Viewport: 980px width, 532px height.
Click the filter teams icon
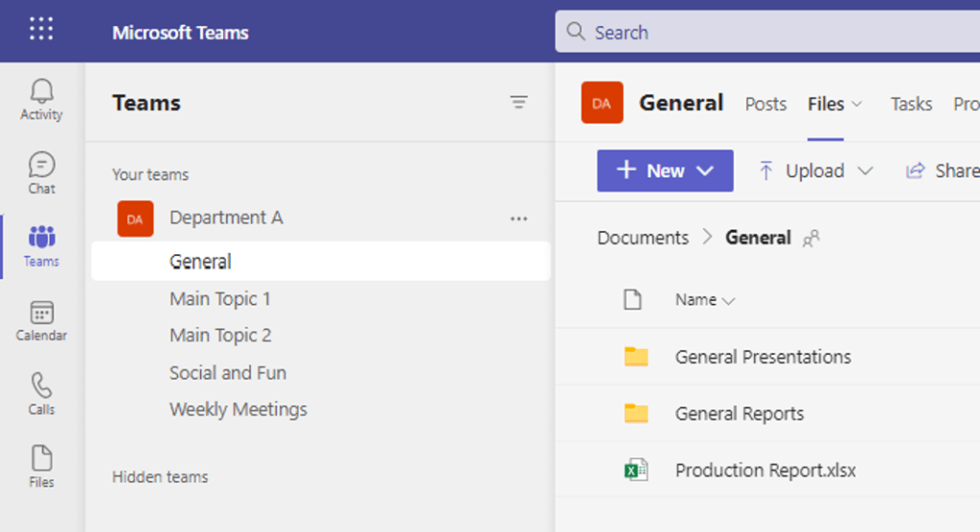[518, 103]
